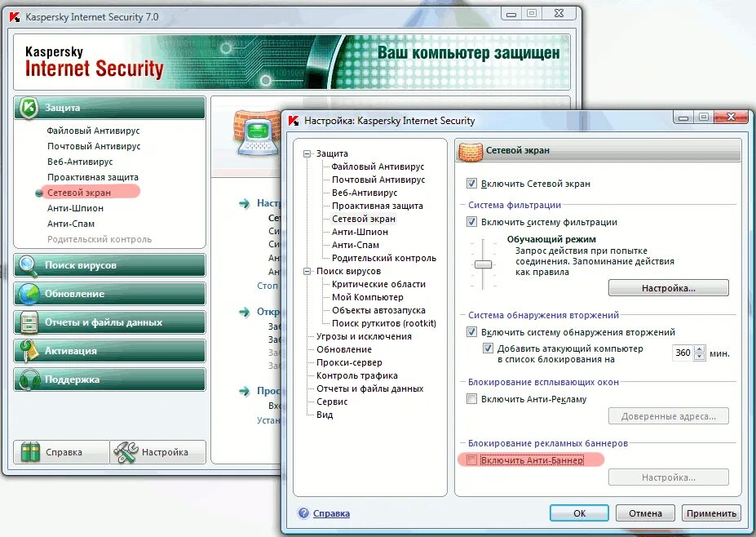Click the 360 minutes input field
This screenshot has width=756, height=537.
tap(683, 353)
